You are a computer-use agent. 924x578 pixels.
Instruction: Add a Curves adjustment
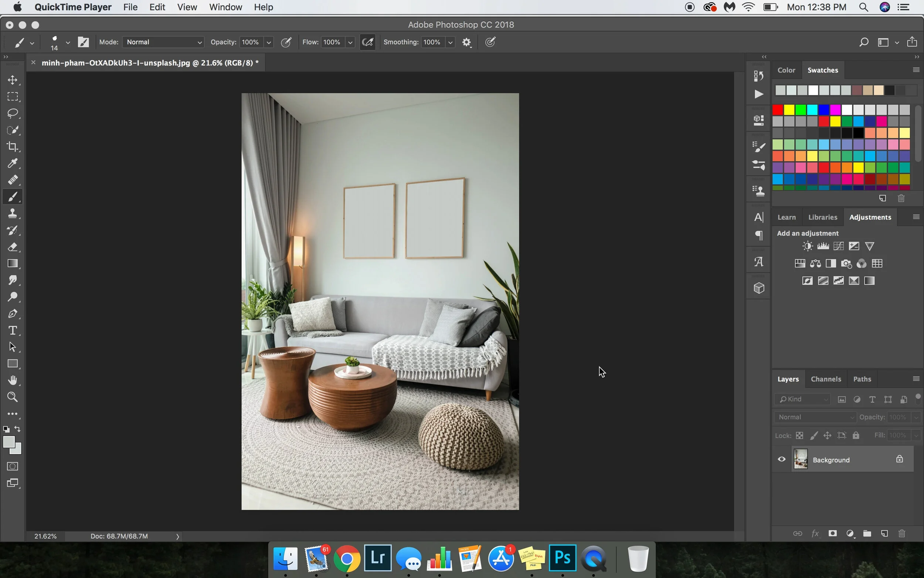(x=838, y=246)
